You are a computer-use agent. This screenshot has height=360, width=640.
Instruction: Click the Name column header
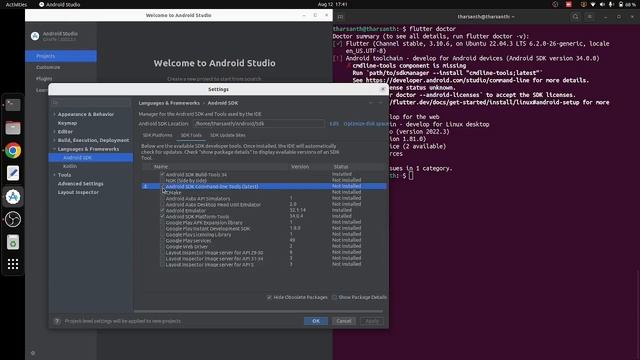coord(161,167)
